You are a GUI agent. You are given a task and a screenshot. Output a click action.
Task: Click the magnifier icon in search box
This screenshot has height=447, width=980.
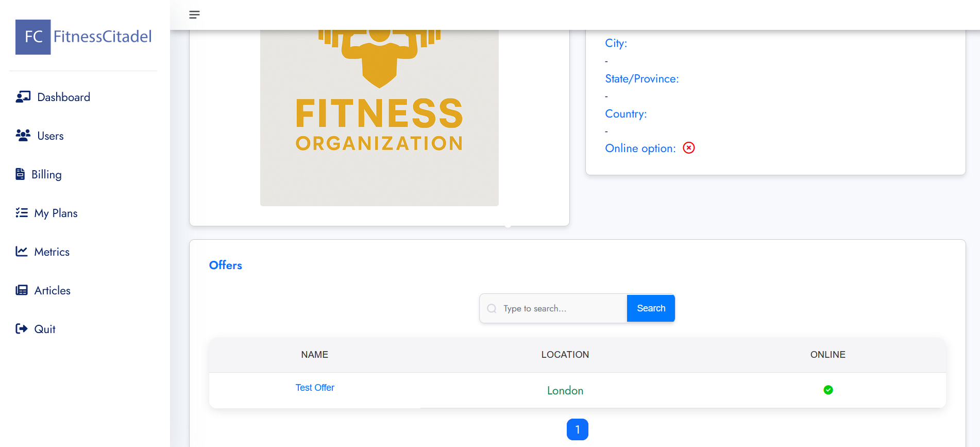[492, 308]
